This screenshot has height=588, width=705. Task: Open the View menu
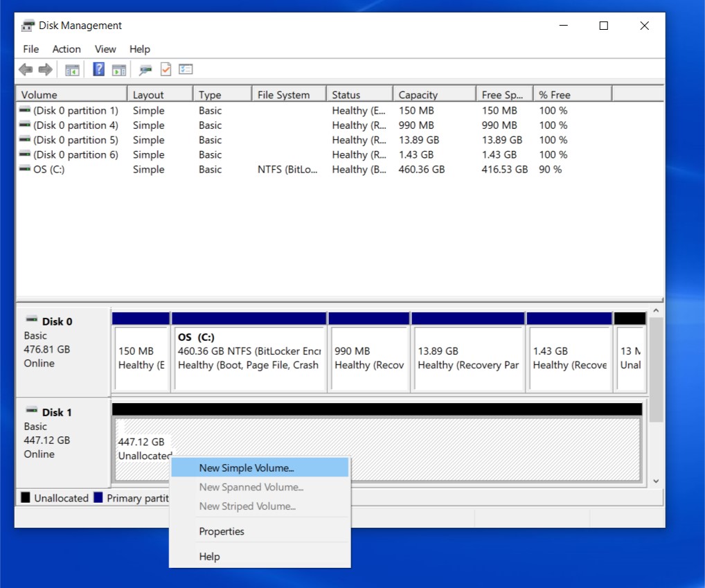tap(105, 49)
